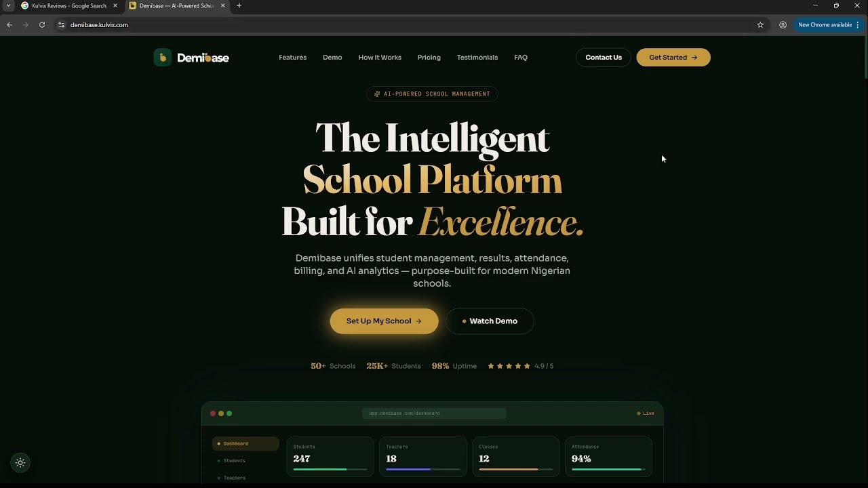
Task: Go back using the browser back arrow
Action: (9, 25)
